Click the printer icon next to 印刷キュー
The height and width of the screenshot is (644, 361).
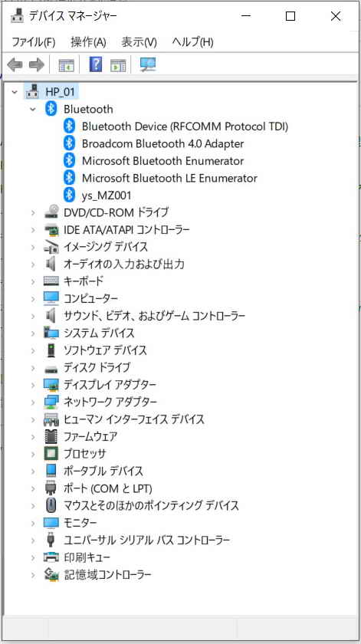tap(52, 557)
